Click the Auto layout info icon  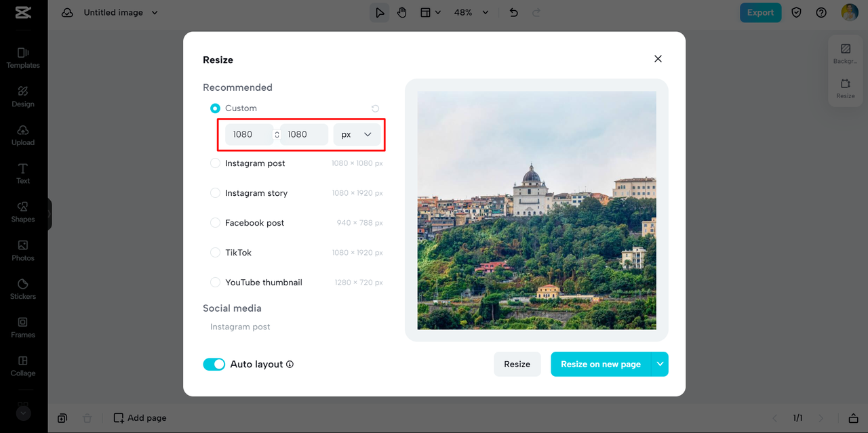point(290,365)
